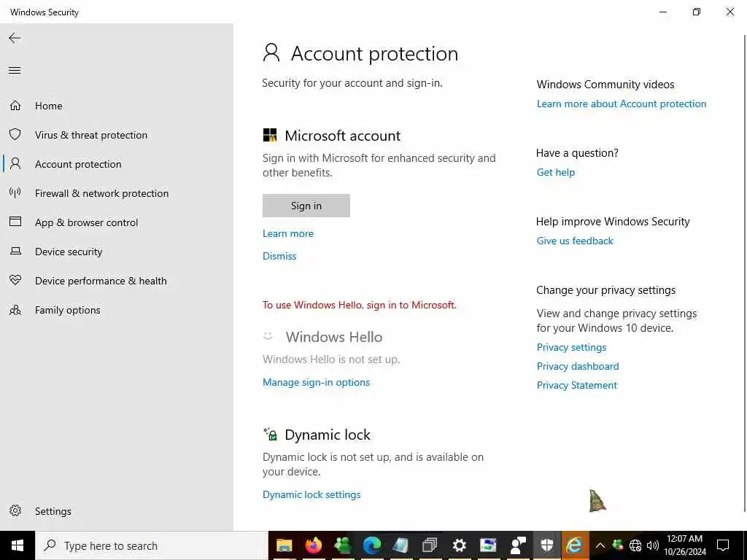This screenshot has width=747, height=560.
Task: Open Settings at the sidebar bottom
Action: (53, 511)
